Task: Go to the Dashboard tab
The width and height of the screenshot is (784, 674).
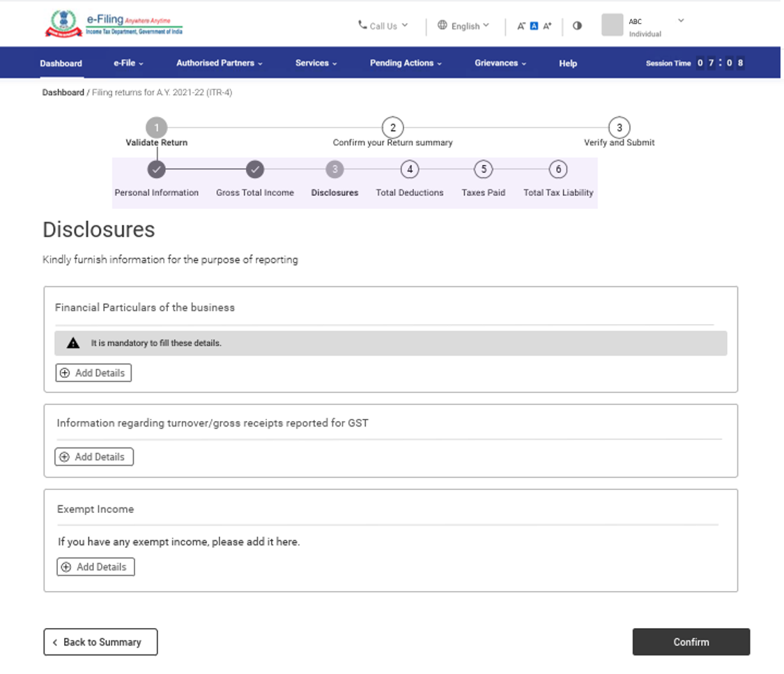Action: (61, 63)
